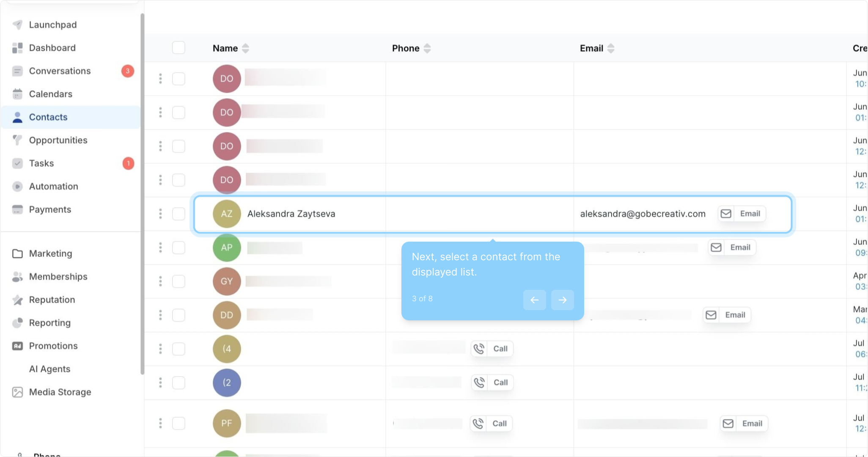Open Conversations in the sidebar
This screenshot has width=868, height=457.
60,71
